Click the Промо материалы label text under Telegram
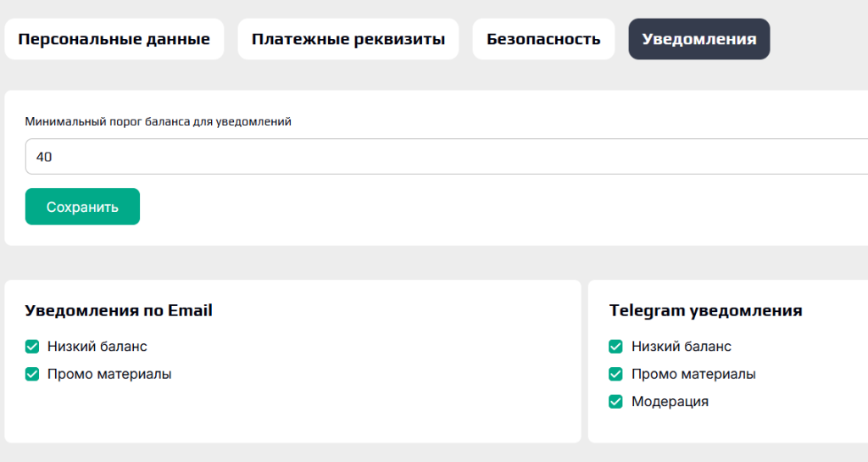Screen dimensions: 868x462 click(693, 374)
